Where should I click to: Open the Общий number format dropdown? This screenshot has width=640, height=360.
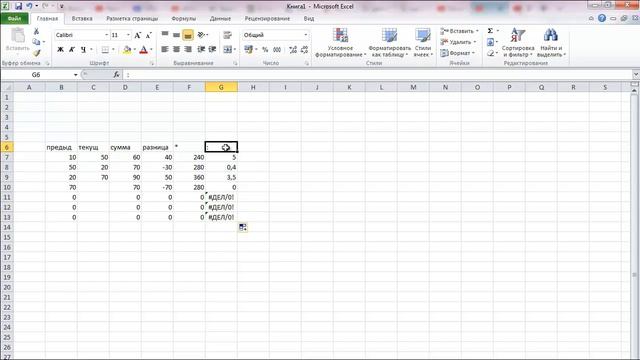click(306, 35)
